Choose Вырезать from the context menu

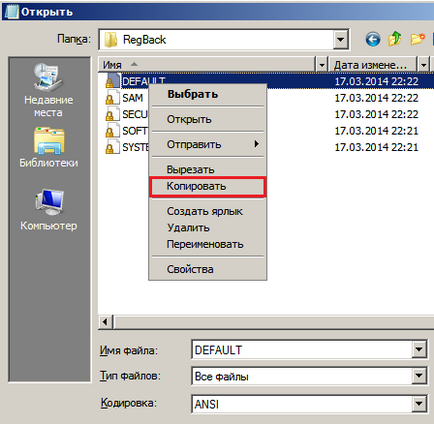tap(208, 169)
